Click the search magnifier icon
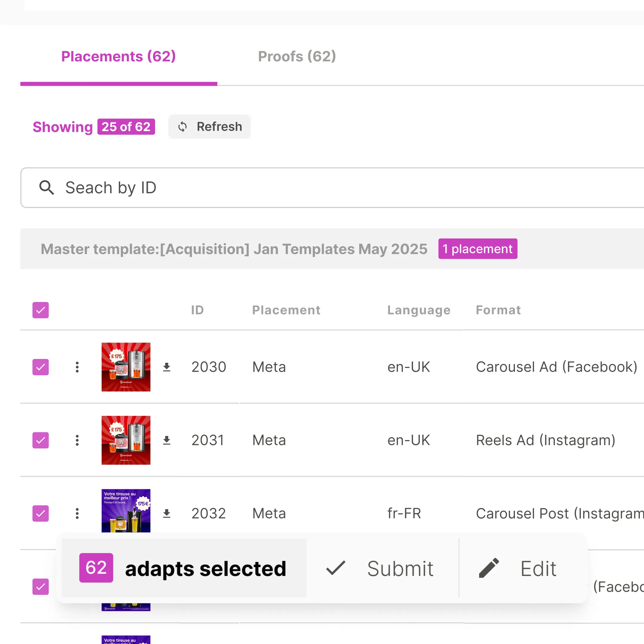Screen dimensions: 644x644 [x=47, y=188]
